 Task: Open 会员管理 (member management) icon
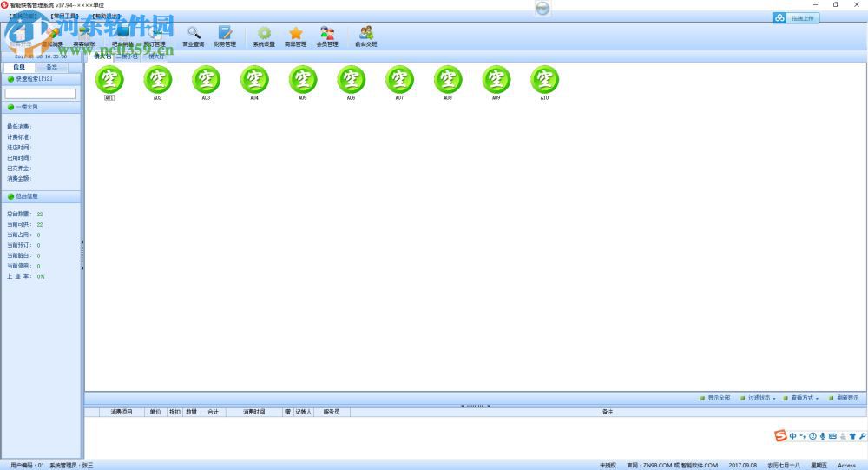click(327, 36)
